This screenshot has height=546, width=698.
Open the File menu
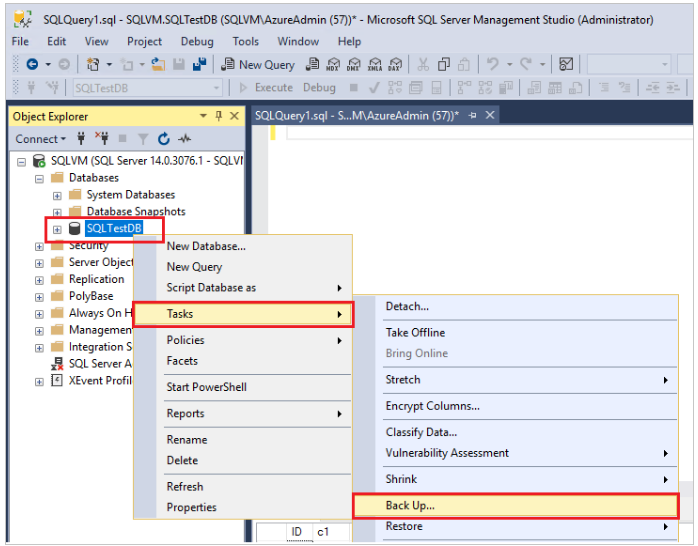pyautogui.click(x=20, y=41)
